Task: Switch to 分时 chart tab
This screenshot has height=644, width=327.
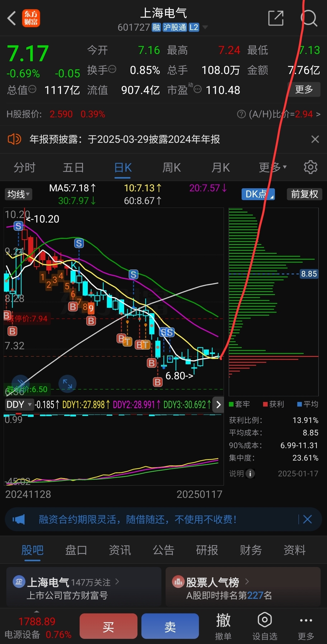Action: click(25, 167)
